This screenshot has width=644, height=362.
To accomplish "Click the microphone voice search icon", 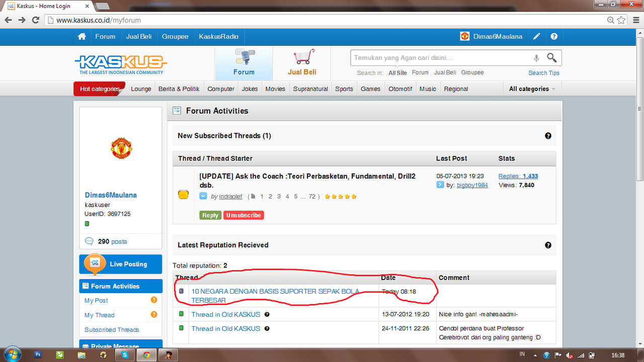I will (x=536, y=58).
